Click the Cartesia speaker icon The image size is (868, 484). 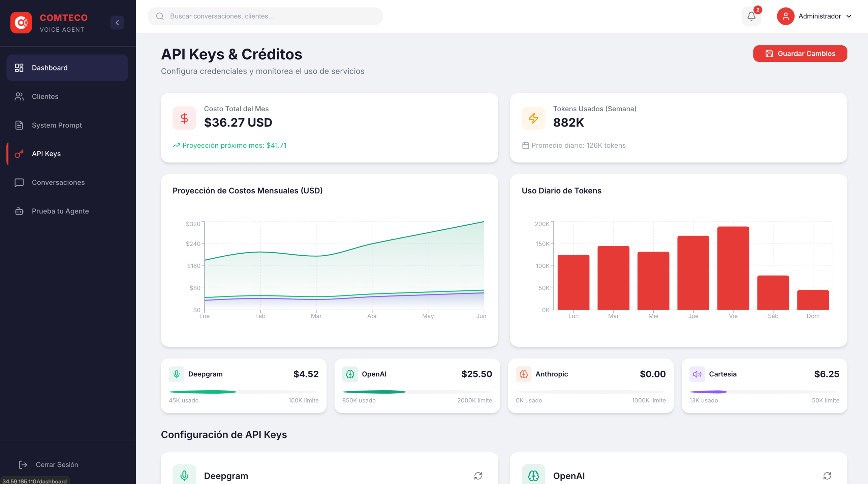tap(697, 374)
